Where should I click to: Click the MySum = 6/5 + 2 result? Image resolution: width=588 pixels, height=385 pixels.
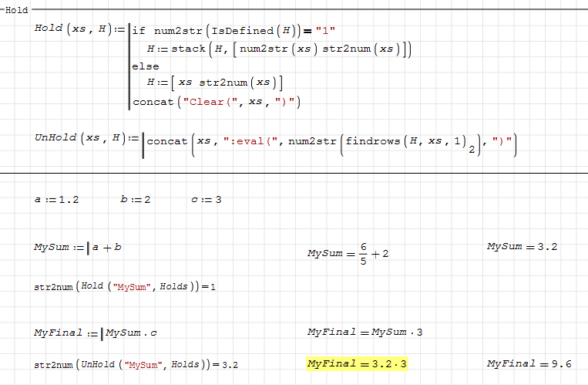tap(348, 253)
